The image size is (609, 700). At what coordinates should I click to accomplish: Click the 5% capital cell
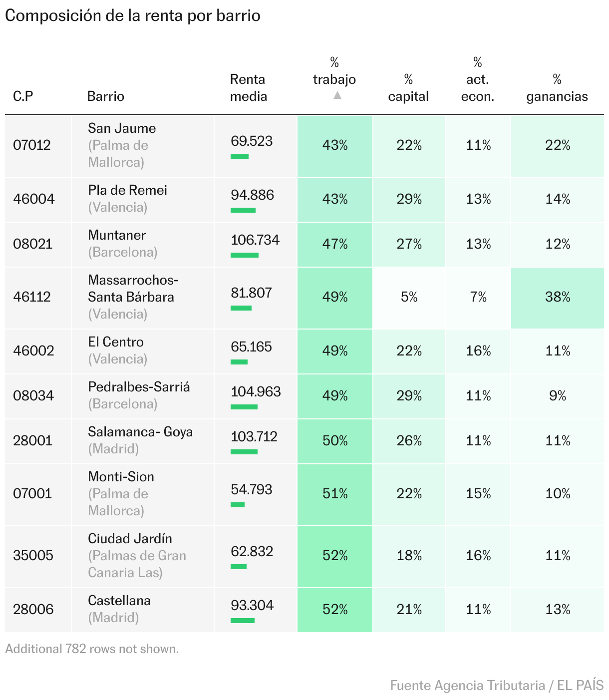[409, 298]
